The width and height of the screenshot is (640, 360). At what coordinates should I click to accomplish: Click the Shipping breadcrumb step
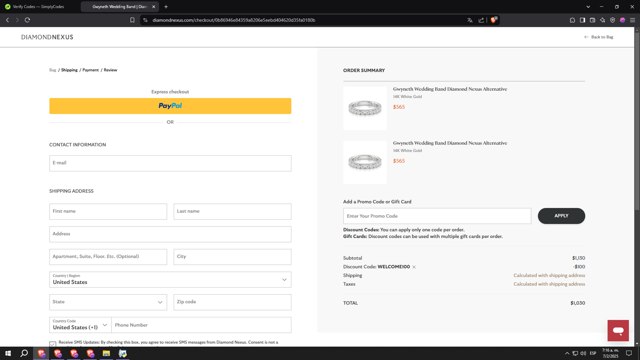click(69, 70)
